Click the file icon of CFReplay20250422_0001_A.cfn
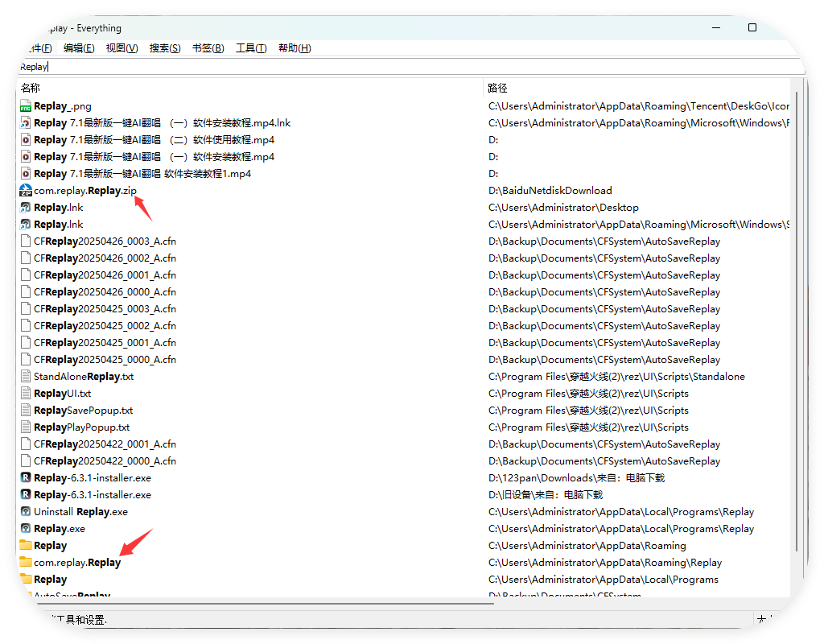Image resolution: width=824 pixels, height=644 pixels. tap(25, 444)
